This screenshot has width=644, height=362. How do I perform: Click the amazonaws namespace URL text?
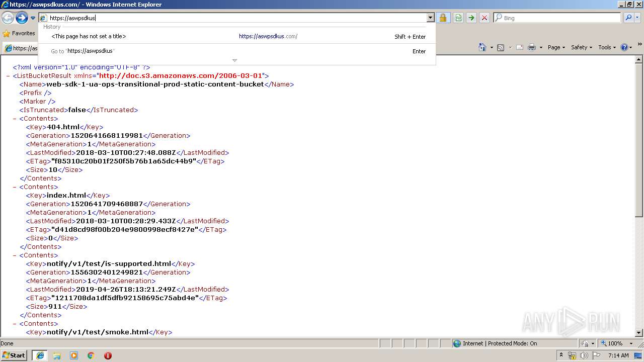[181, 76]
